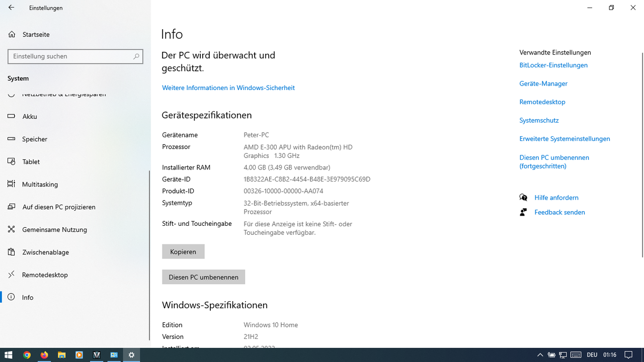The width and height of the screenshot is (644, 362).
Task: Open the blue taskbar app icon left of Settings
Action: click(x=114, y=355)
